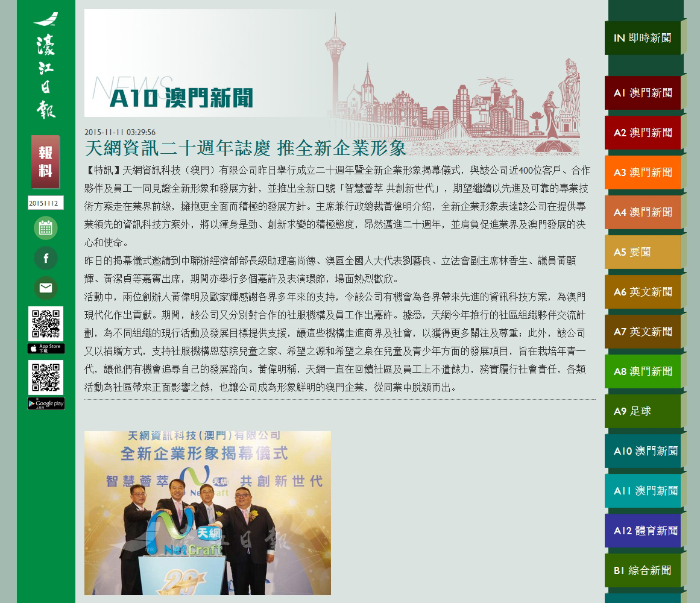Open the red 報料 button

(46, 162)
